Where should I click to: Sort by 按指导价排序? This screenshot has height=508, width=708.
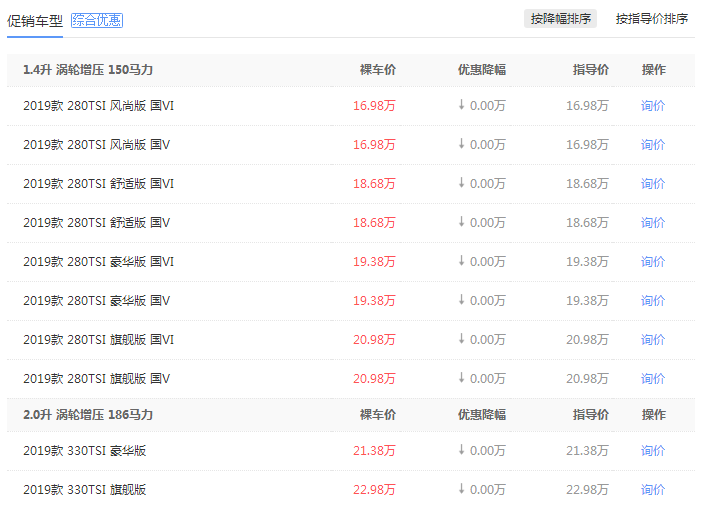[651, 19]
